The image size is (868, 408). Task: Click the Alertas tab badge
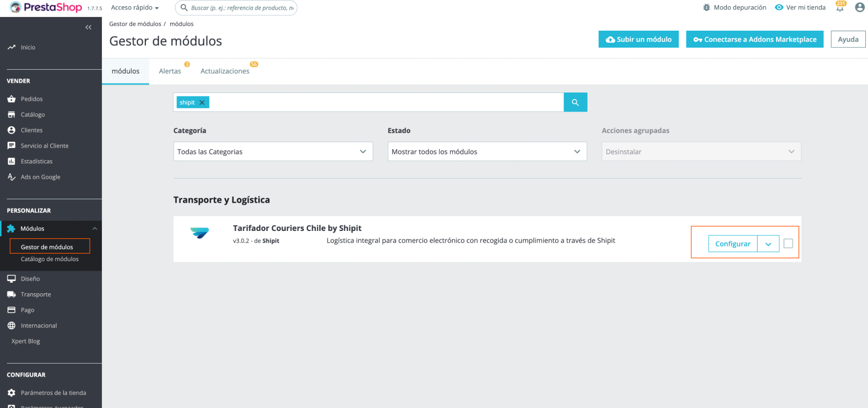tap(187, 64)
